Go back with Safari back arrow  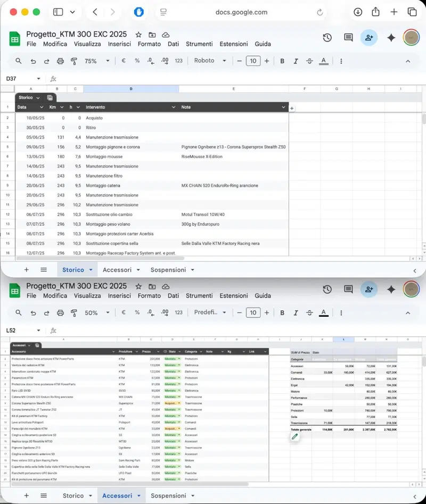click(x=95, y=12)
